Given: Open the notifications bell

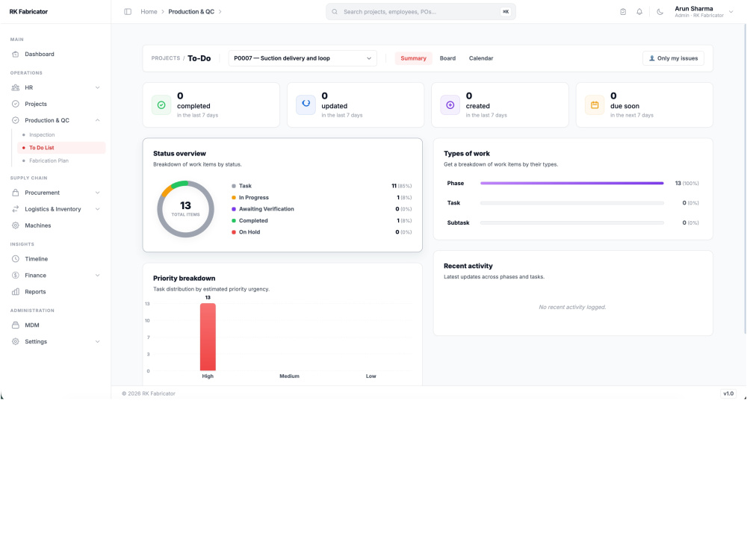Looking at the screenshot, I should pos(639,12).
